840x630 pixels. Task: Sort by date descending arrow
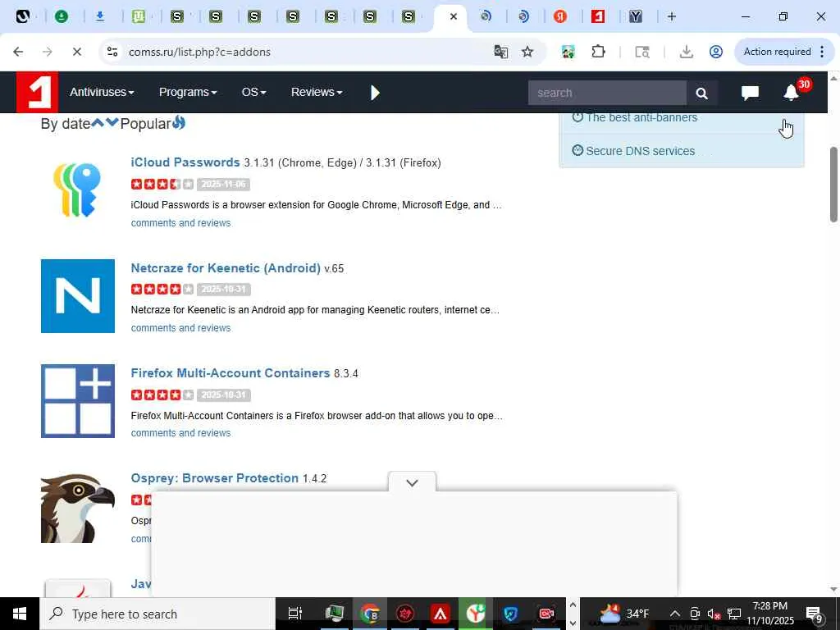(x=112, y=123)
